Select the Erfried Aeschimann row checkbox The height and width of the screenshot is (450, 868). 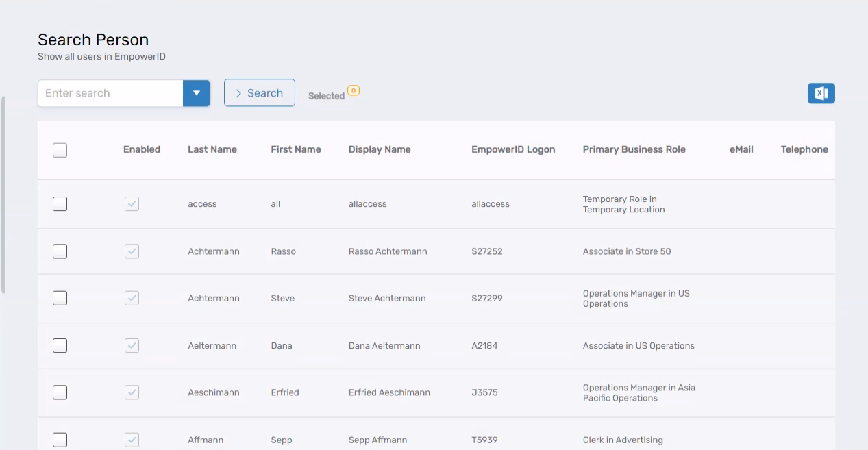60,392
